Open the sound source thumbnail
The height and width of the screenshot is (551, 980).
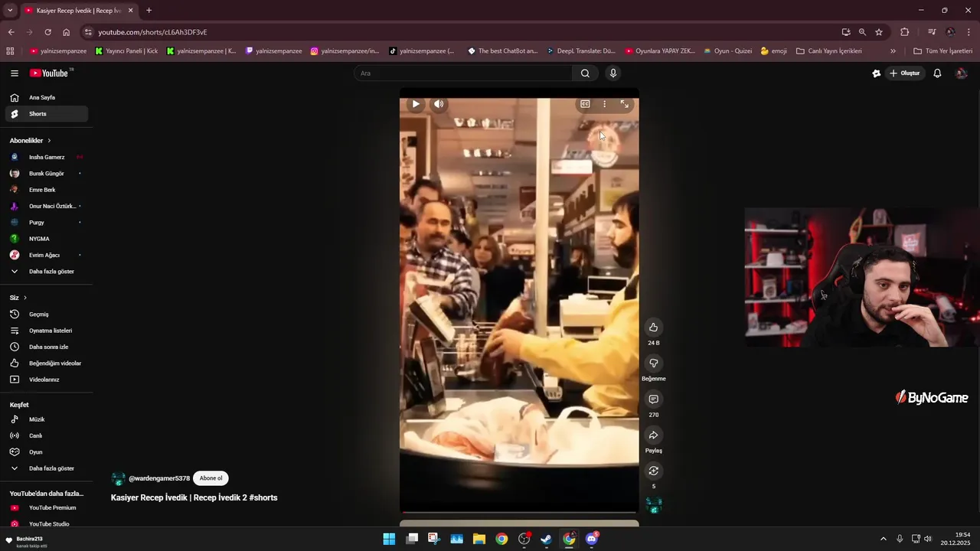click(x=654, y=505)
